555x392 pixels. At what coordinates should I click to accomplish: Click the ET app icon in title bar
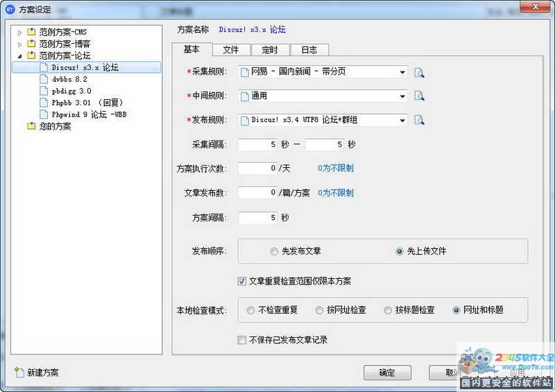click(x=10, y=10)
